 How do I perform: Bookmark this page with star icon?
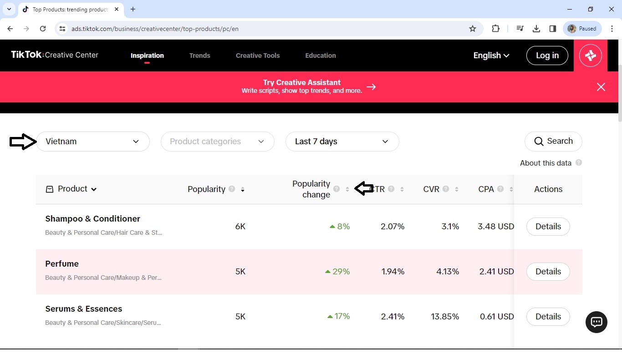473,29
